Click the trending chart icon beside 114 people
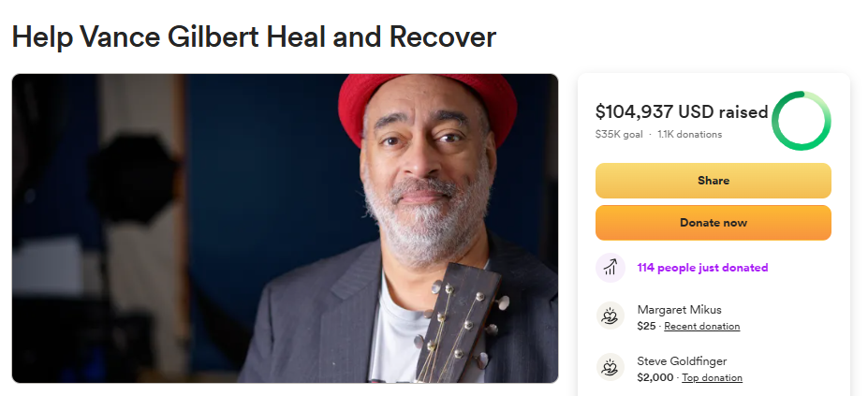868x396 pixels. click(611, 268)
